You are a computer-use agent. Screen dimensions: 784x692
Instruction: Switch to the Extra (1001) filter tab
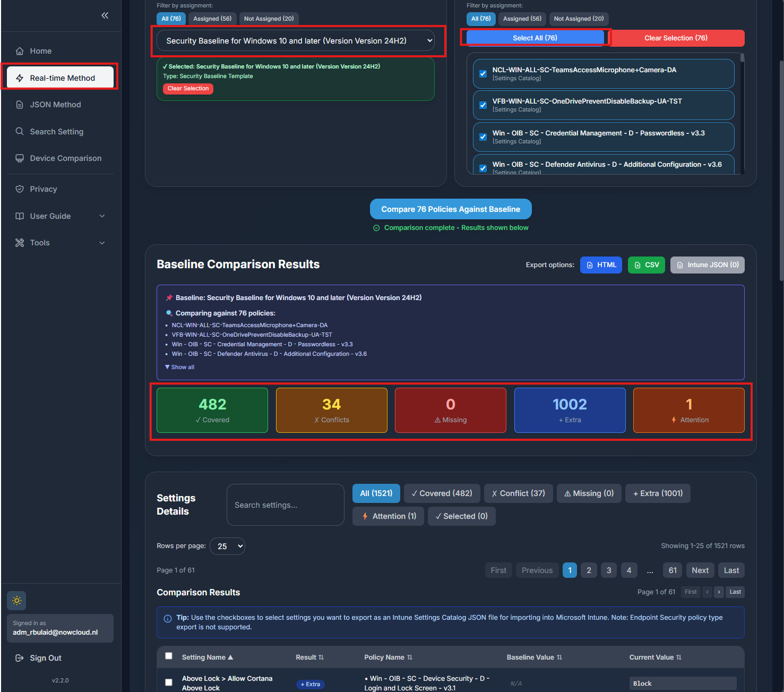click(x=658, y=493)
